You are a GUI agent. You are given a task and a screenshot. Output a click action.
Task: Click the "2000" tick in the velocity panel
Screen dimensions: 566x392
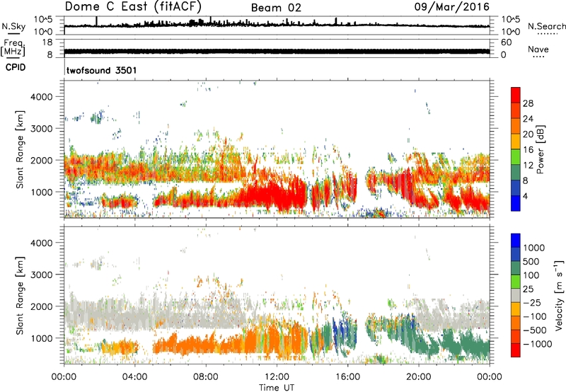pyautogui.click(x=42, y=306)
